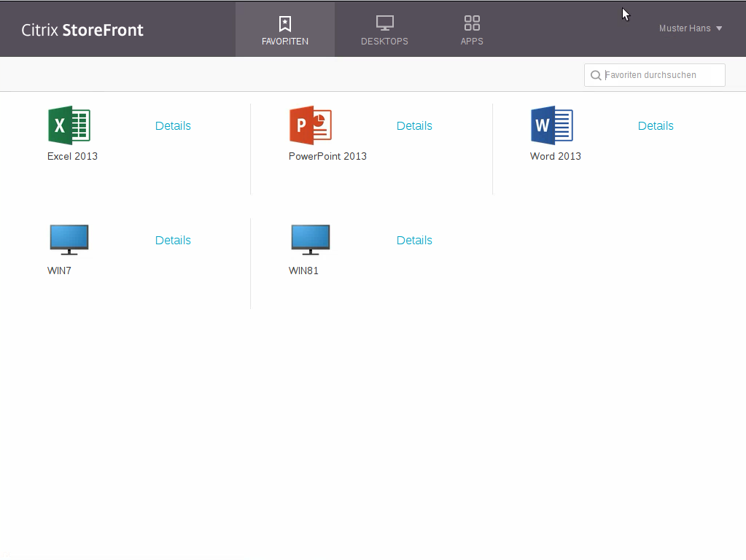Viewport: 746px width, 560px height.
Task: Open the WIN81 desktop monitor icon
Action: (311, 240)
